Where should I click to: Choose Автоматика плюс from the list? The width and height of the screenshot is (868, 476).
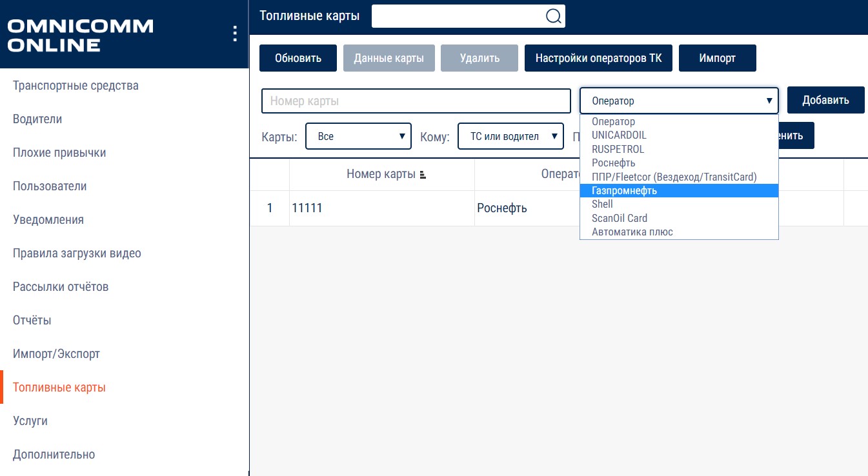tap(679, 232)
